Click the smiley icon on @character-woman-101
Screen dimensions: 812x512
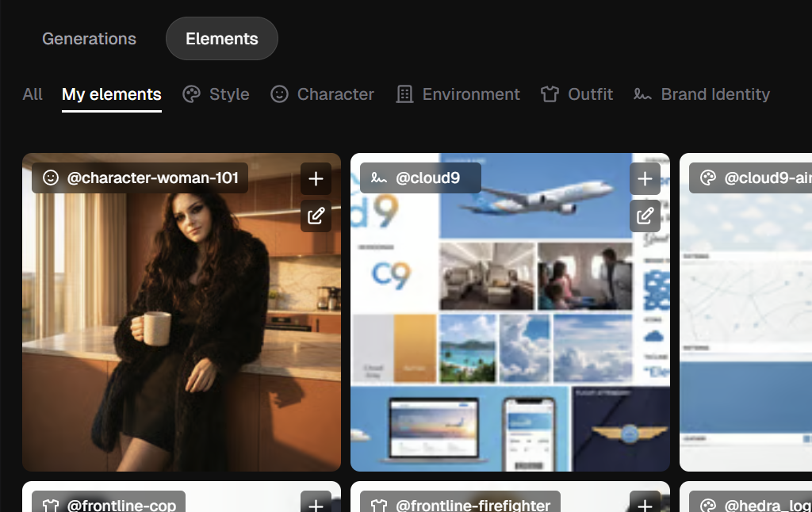(50, 178)
